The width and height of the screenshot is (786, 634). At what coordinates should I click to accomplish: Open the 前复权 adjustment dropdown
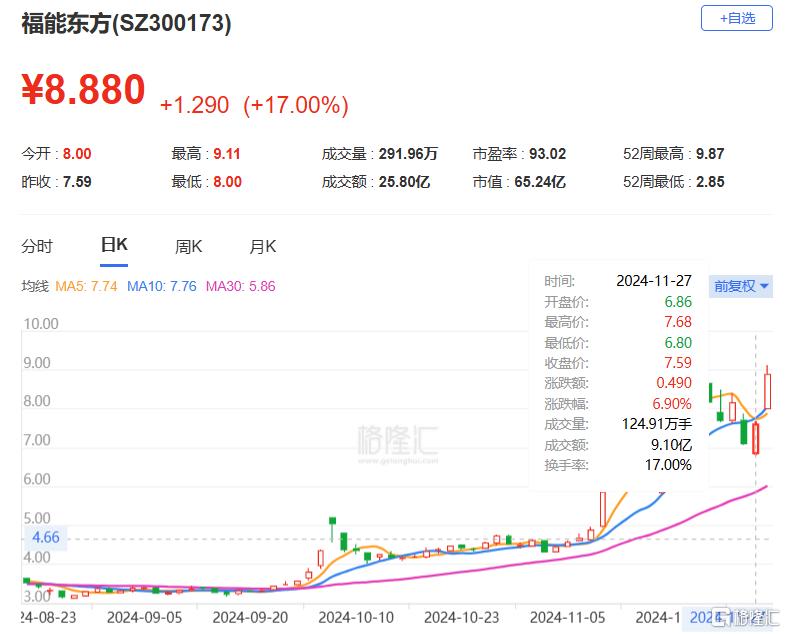(741, 286)
